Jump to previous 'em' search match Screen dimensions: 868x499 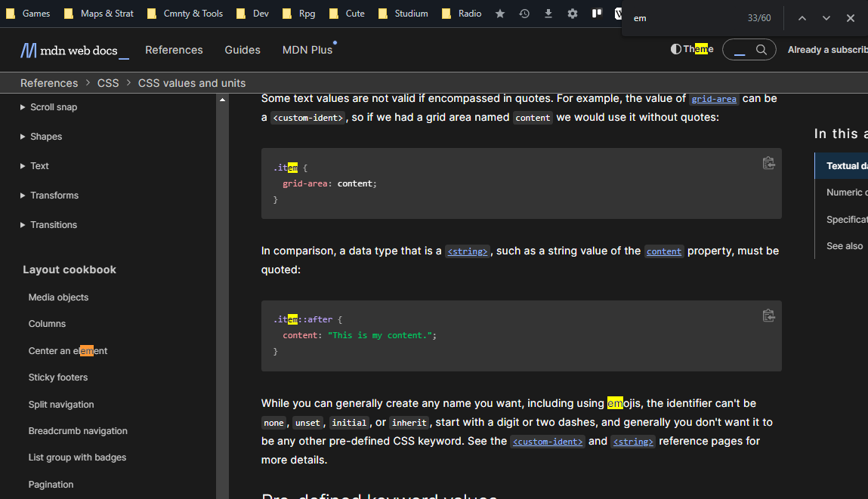pyautogui.click(x=802, y=17)
